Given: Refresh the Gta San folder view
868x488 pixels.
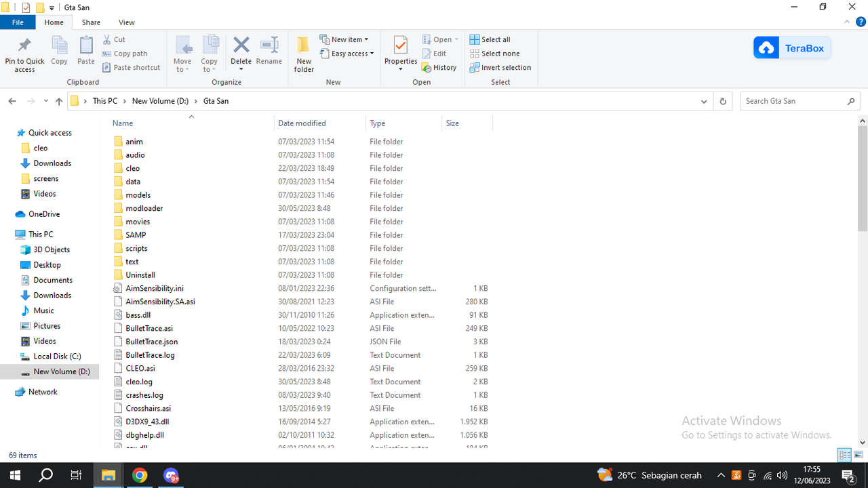Looking at the screenshot, I should [x=723, y=101].
